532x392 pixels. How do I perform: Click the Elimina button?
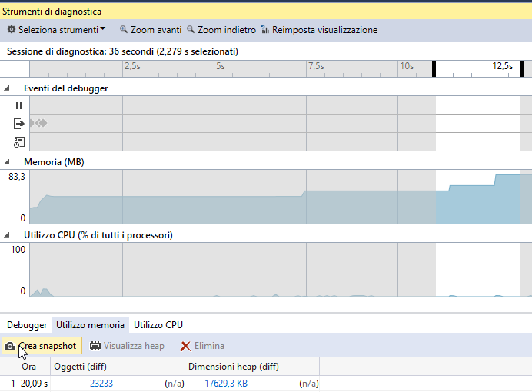[x=202, y=346]
